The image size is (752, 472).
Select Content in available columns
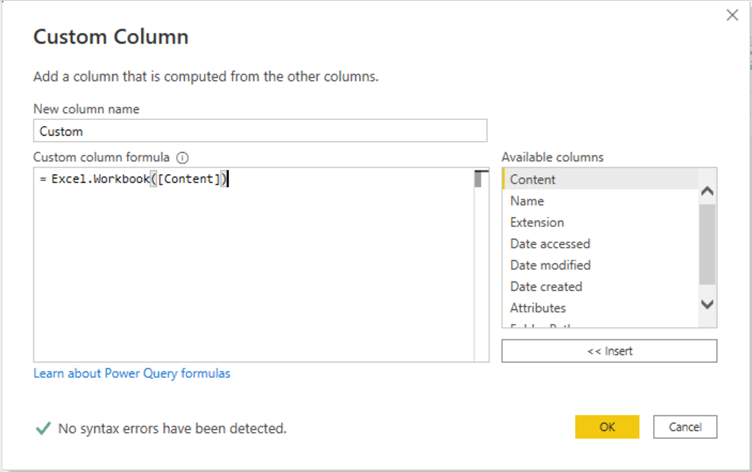pyautogui.click(x=532, y=180)
